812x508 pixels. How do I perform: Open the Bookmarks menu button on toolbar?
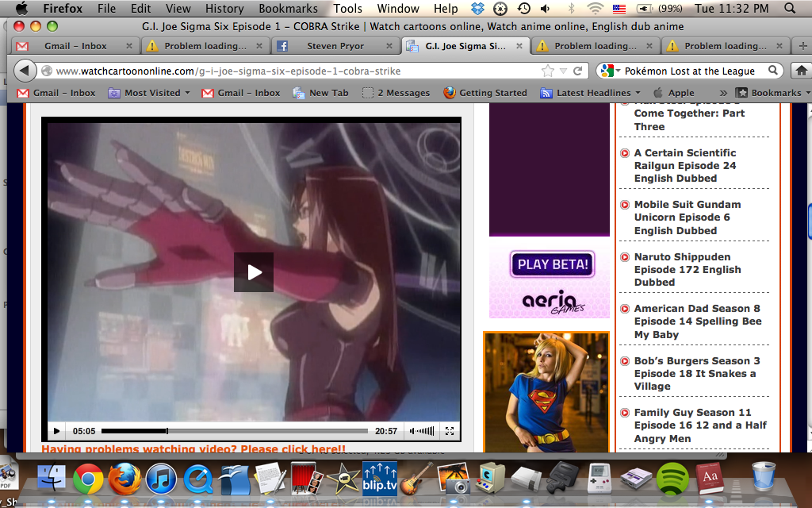[773, 93]
